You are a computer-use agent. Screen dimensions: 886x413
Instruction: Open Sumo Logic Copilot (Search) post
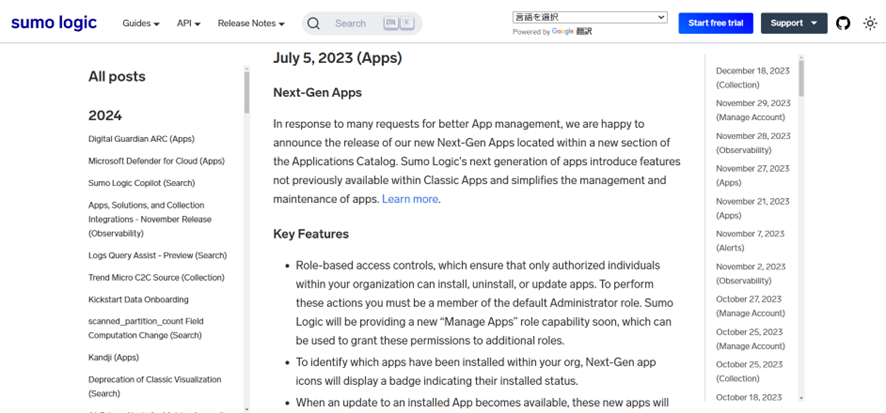pyautogui.click(x=141, y=183)
